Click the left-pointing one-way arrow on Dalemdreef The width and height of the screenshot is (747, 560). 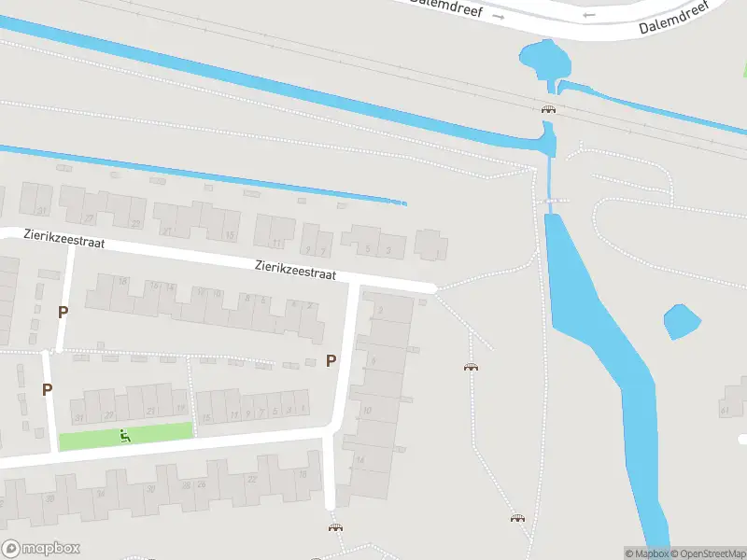(x=589, y=15)
